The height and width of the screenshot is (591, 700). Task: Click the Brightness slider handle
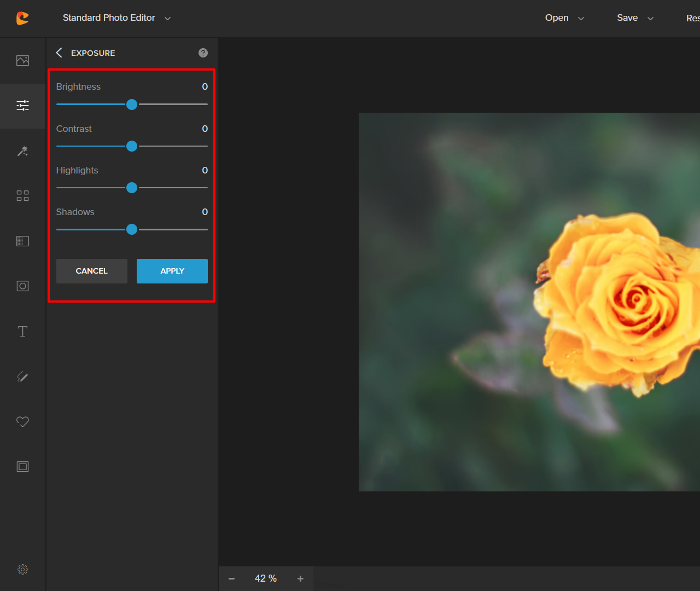132,105
